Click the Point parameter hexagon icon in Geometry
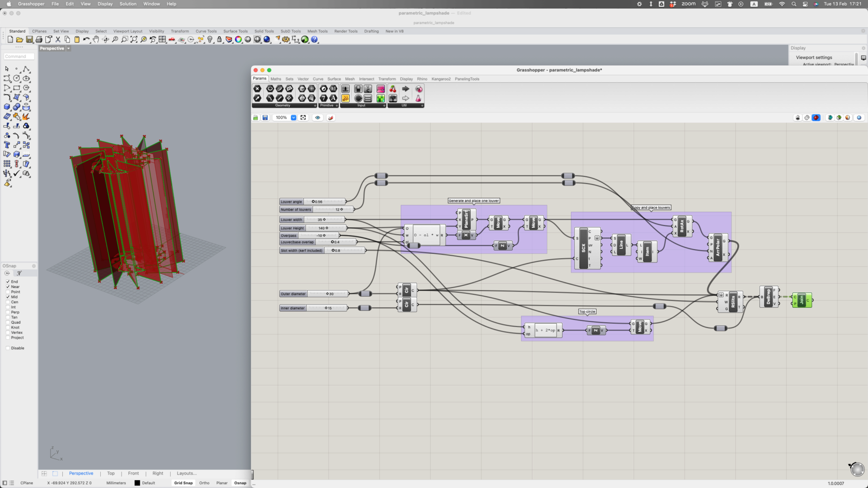868x488 pixels. point(258,89)
